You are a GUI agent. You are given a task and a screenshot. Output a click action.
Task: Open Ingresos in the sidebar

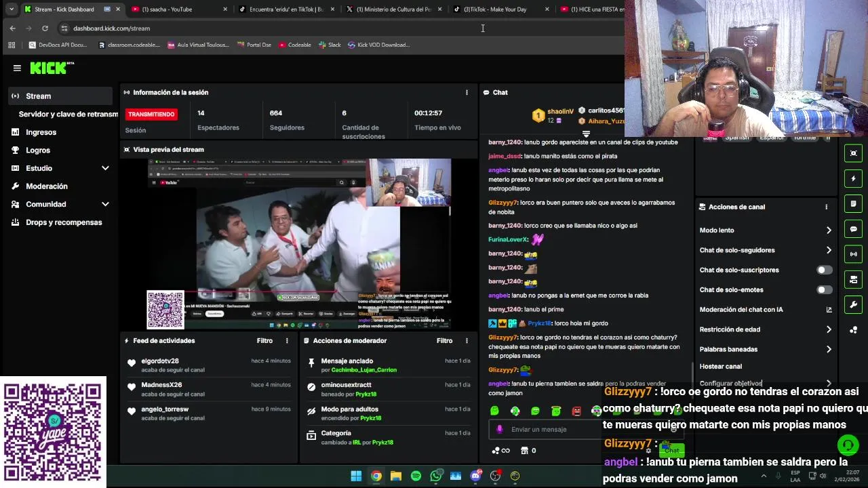tap(41, 132)
